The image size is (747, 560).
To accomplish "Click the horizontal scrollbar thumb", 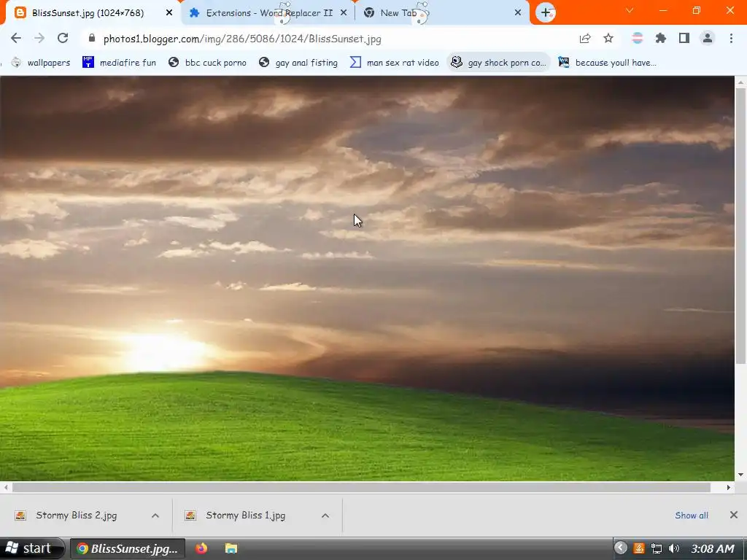I will pos(361,487).
